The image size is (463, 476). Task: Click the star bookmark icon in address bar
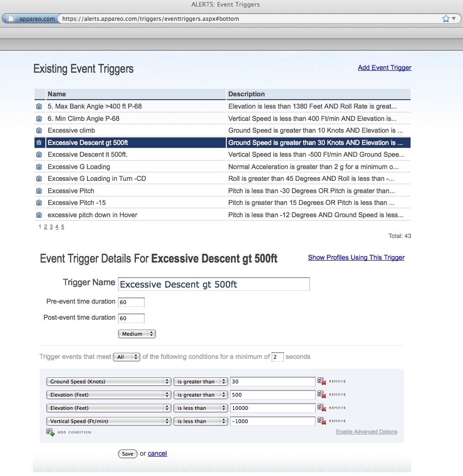coord(445,19)
